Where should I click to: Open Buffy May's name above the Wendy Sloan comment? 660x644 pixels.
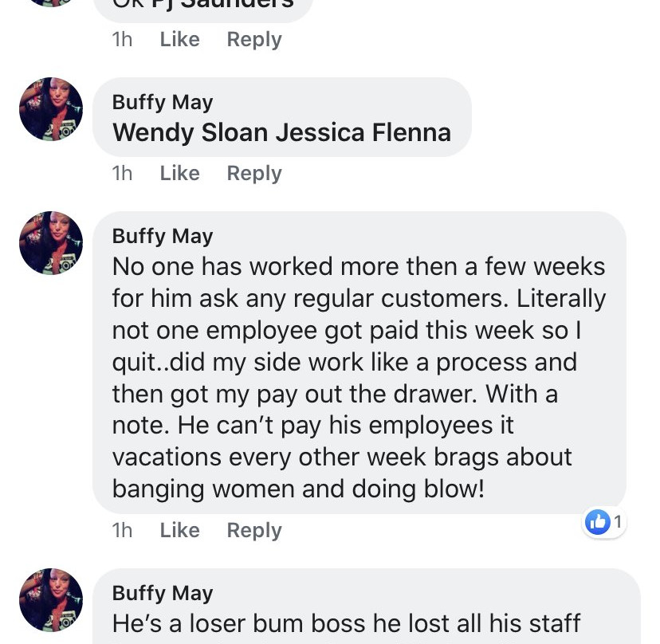[163, 102]
